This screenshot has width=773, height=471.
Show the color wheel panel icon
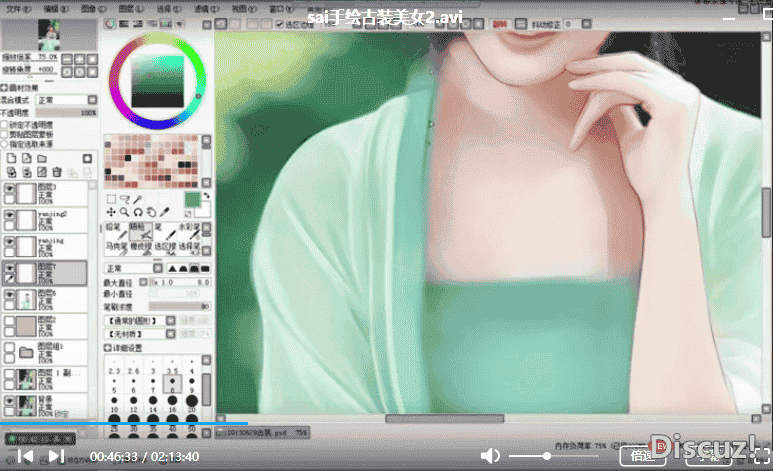(110, 24)
